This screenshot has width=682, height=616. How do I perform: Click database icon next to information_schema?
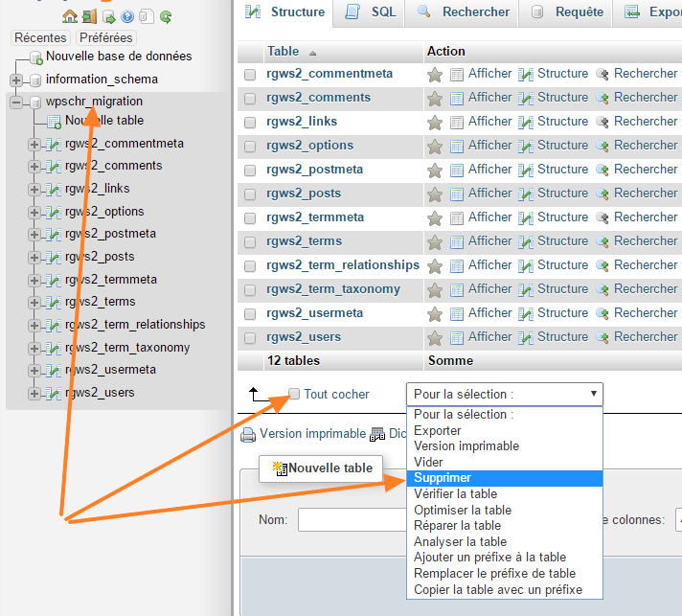tap(35, 80)
